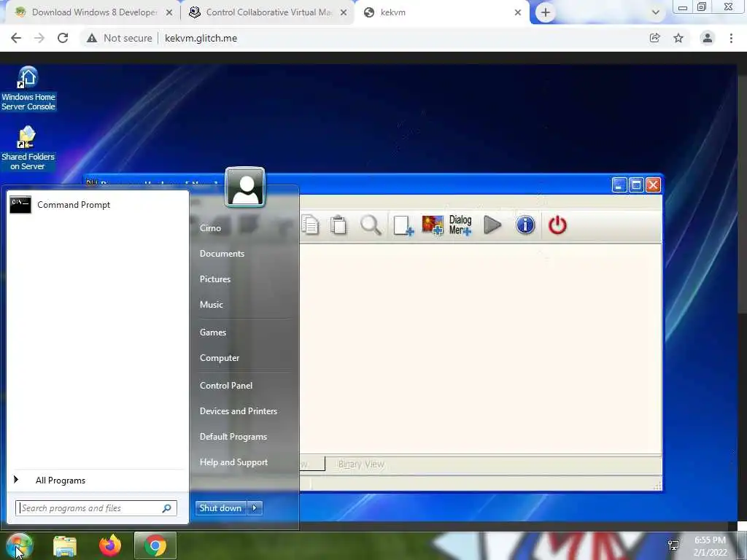The image size is (747, 560).
Task: Click the blue info icon
Action: (x=525, y=225)
